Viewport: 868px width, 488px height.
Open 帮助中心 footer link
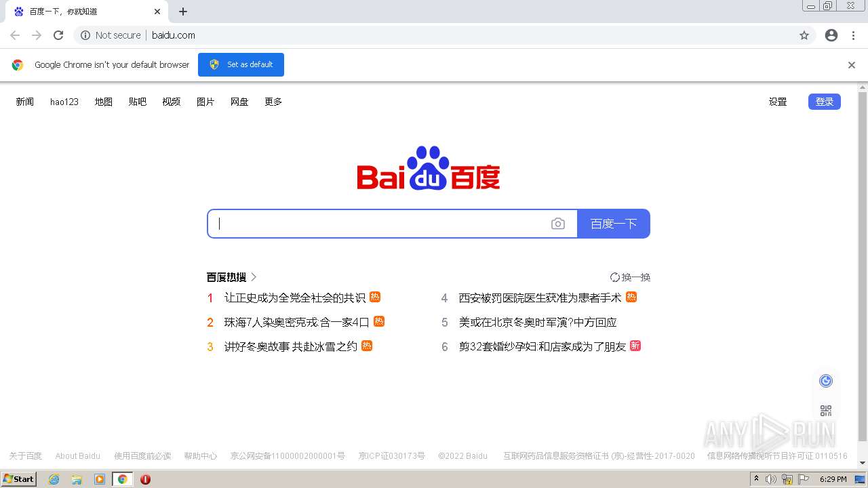(x=201, y=456)
